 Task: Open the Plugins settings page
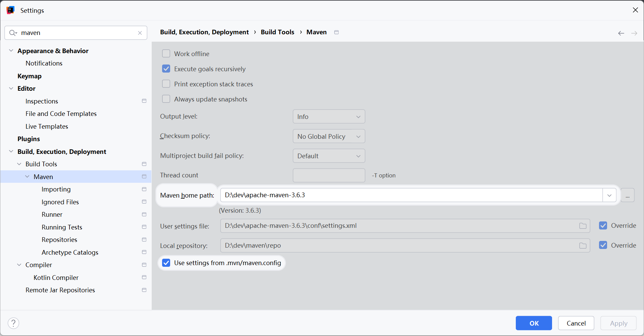(x=29, y=139)
